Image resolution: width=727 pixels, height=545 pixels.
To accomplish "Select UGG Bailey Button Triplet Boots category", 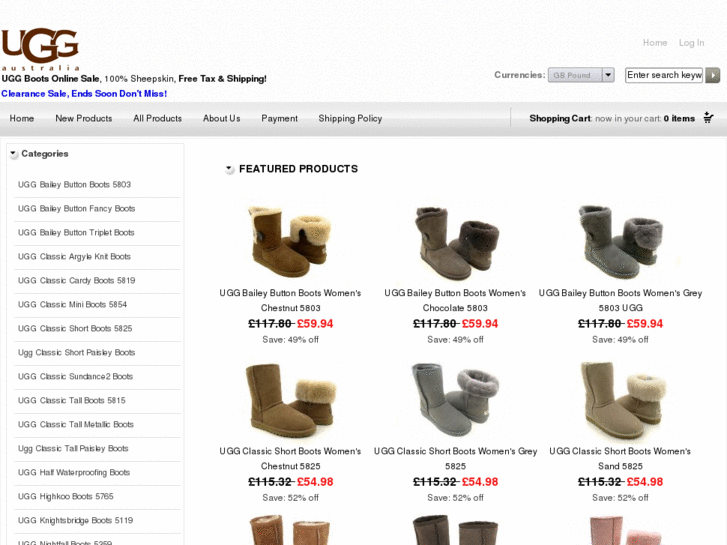I will [x=76, y=232].
